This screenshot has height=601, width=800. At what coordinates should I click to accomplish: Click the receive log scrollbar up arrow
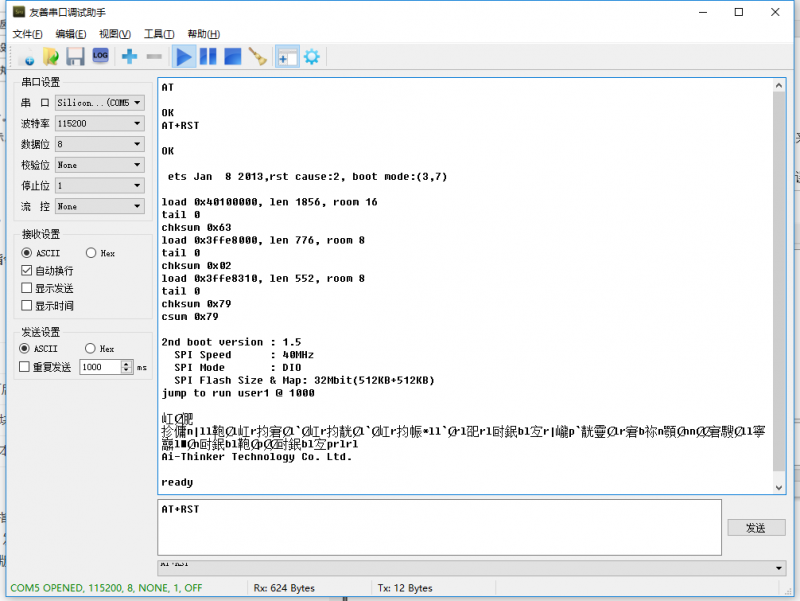coord(779,86)
